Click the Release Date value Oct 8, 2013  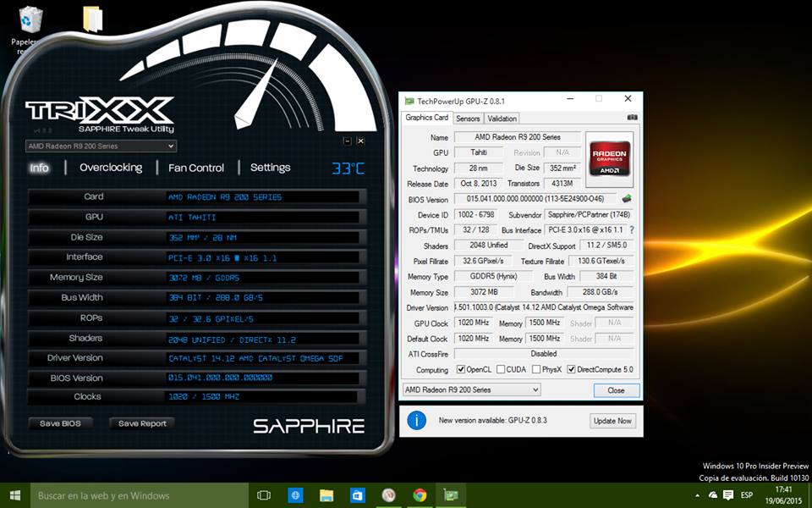coord(479,184)
